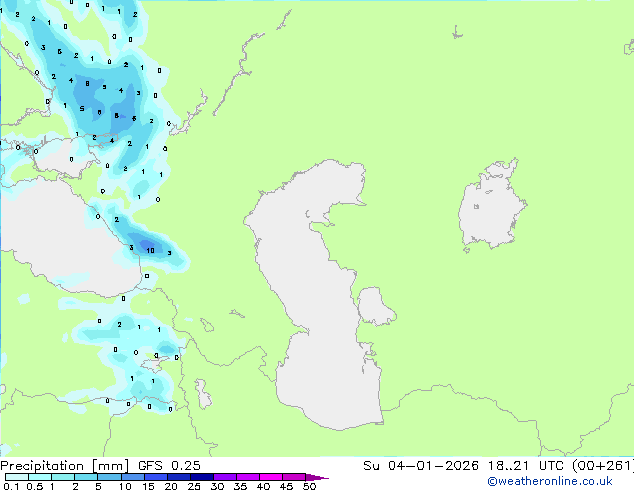Click the legend swatch between 35 and 40
The width and height of the screenshot is (634, 490).
click(248, 477)
